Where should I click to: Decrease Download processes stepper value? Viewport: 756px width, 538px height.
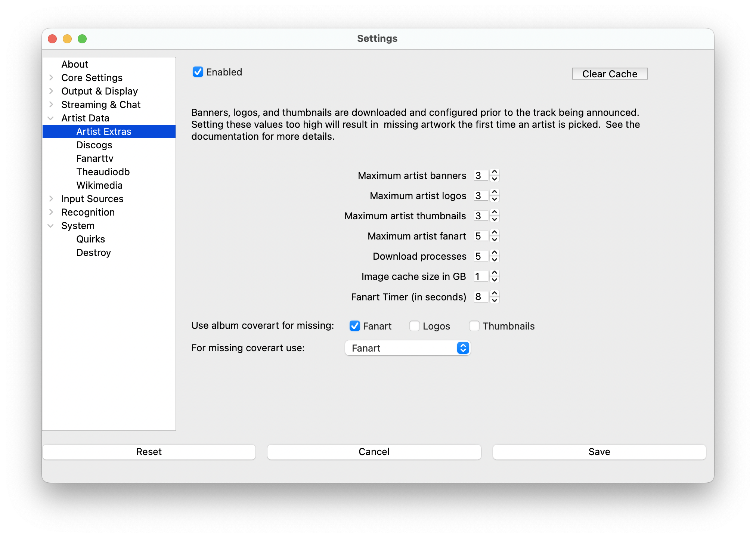pyautogui.click(x=495, y=260)
